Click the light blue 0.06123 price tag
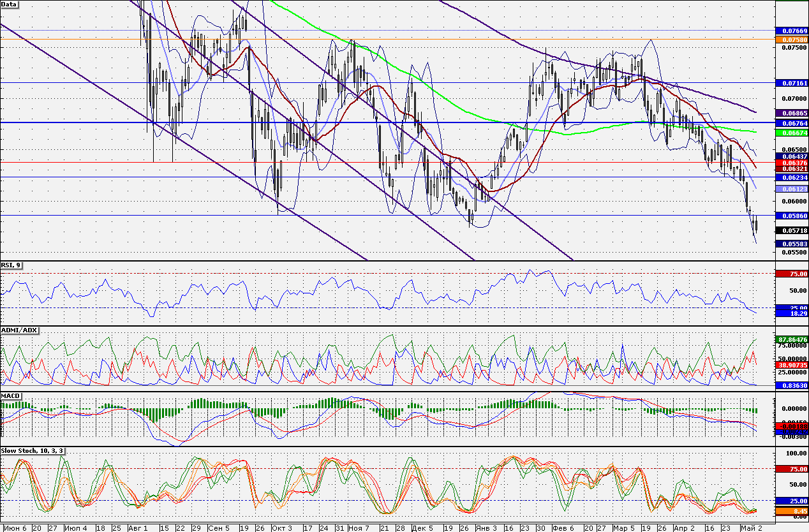This screenshot has height=532, width=809. click(790, 189)
